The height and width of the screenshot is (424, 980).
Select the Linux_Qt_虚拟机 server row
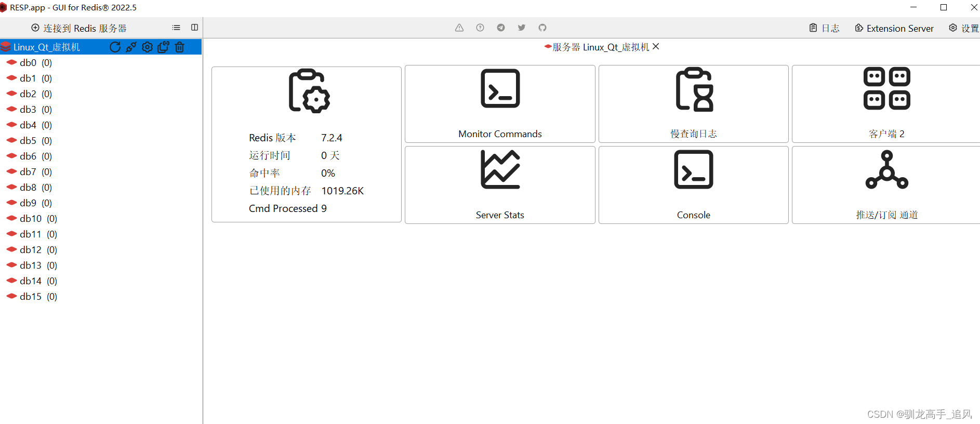pyautogui.click(x=101, y=47)
